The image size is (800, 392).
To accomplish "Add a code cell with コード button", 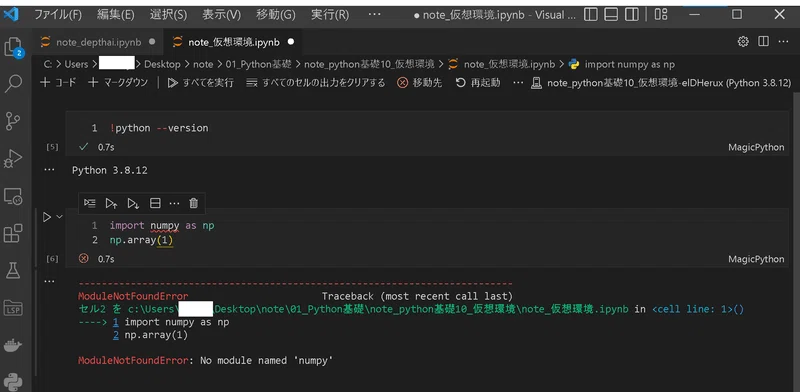I will pos(58,83).
